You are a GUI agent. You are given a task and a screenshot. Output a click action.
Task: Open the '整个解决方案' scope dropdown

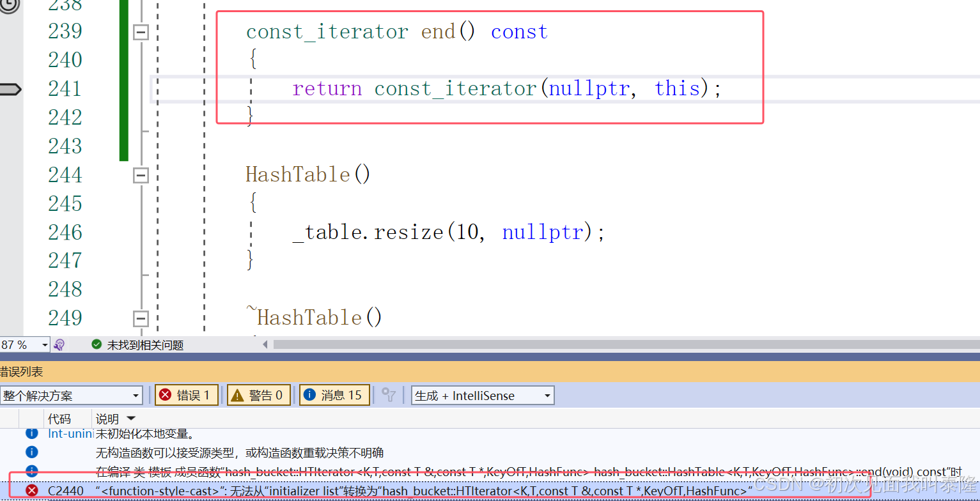point(136,396)
